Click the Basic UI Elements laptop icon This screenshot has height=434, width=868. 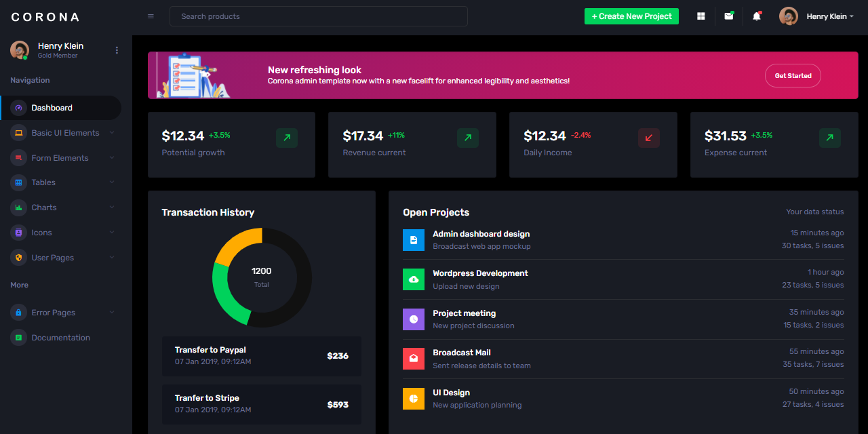click(x=19, y=133)
